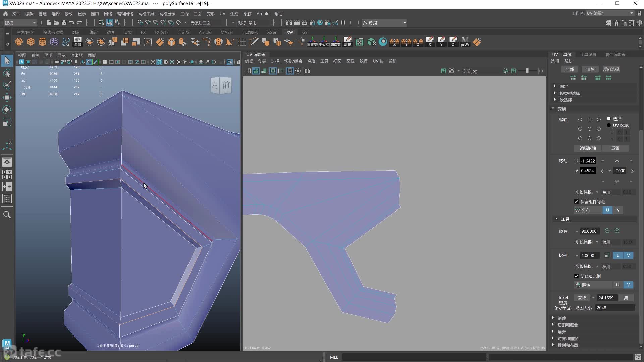Toggle the V button next to 翻转
This screenshot has height=362, width=644.
click(628, 285)
